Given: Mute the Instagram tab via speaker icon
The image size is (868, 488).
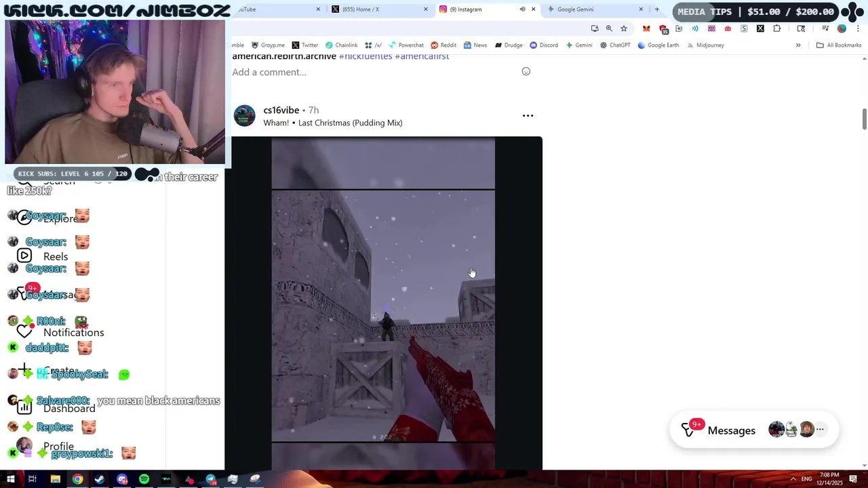Looking at the screenshot, I should 522,9.
